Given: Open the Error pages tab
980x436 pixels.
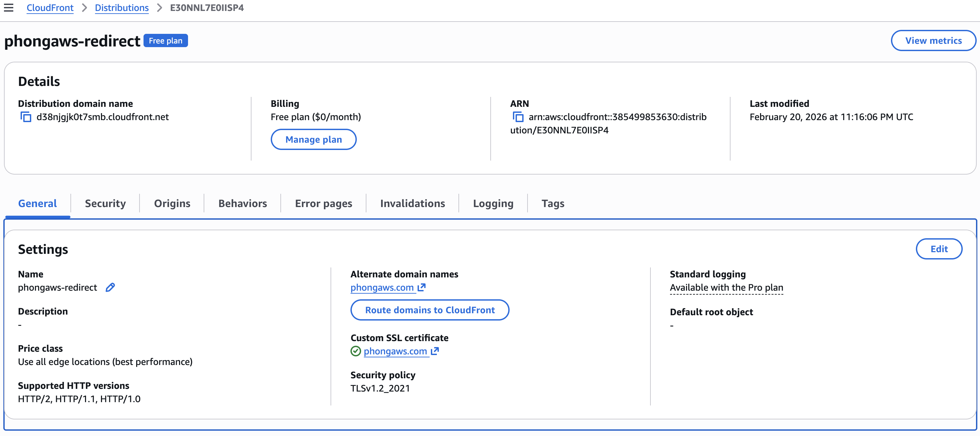Looking at the screenshot, I should pyautogui.click(x=323, y=203).
